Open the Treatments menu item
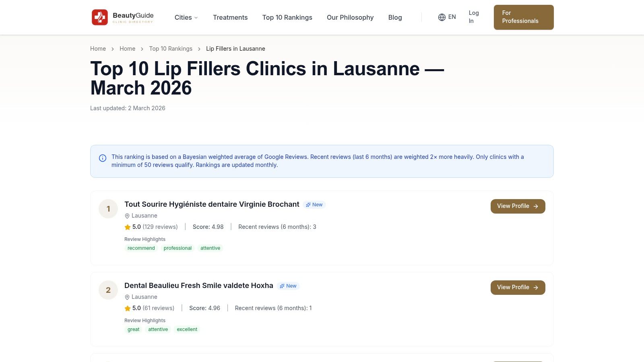Image resolution: width=644 pixels, height=362 pixels. pos(230,17)
